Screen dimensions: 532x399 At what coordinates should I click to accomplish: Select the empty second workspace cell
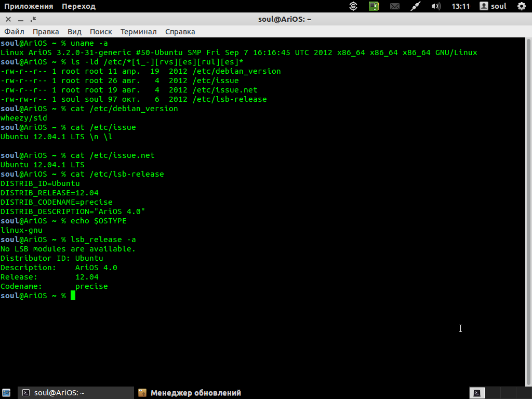(x=493, y=393)
